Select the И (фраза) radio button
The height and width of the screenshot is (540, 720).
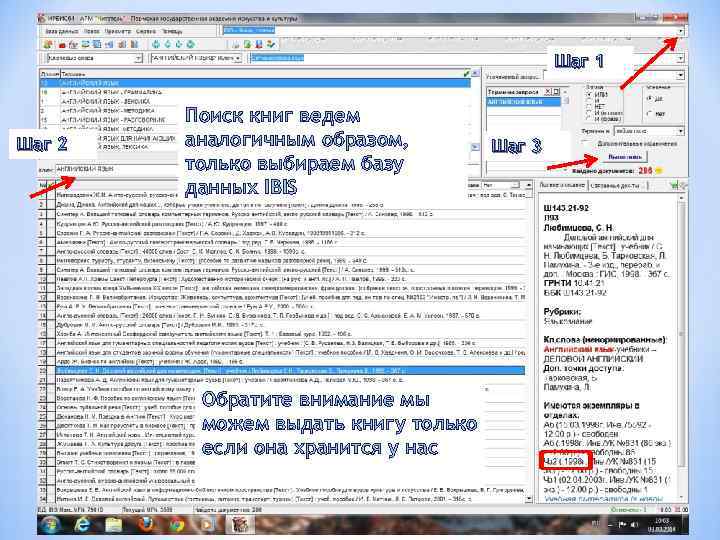589,118
